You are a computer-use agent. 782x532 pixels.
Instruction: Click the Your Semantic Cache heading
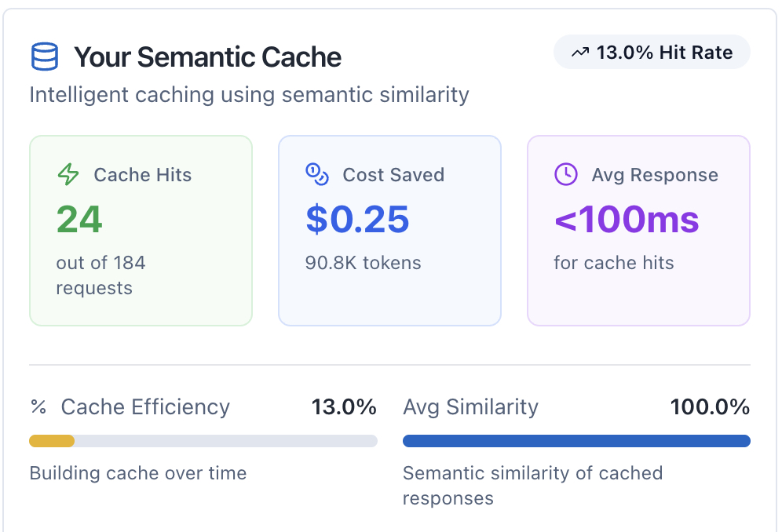pyautogui.click(x=207, y=56)
